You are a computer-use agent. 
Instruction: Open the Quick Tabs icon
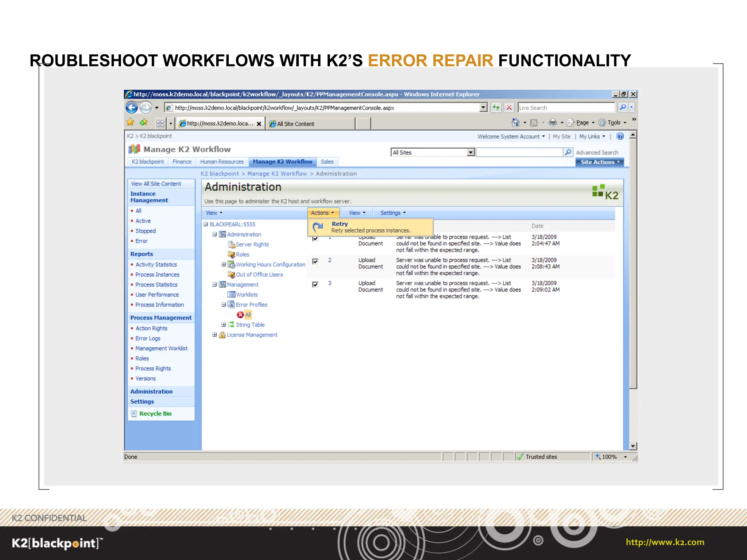click(160, 124)
